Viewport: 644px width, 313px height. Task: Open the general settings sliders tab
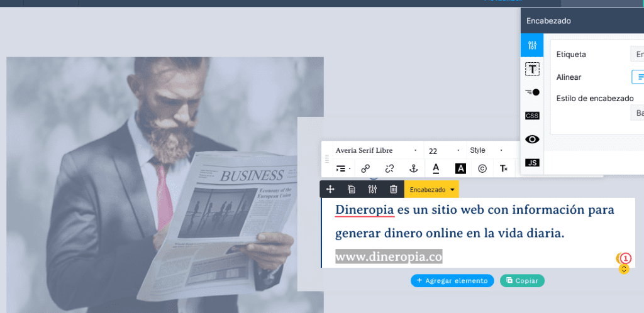click(532, 45)
